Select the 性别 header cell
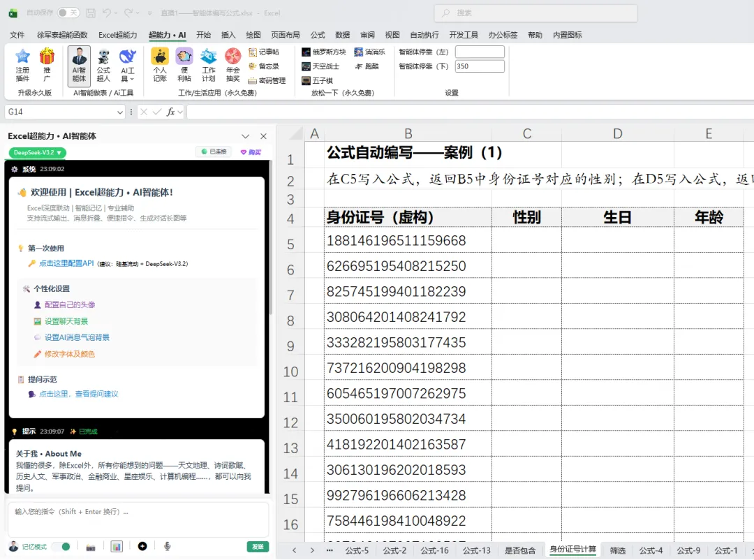 coord(526,217)
